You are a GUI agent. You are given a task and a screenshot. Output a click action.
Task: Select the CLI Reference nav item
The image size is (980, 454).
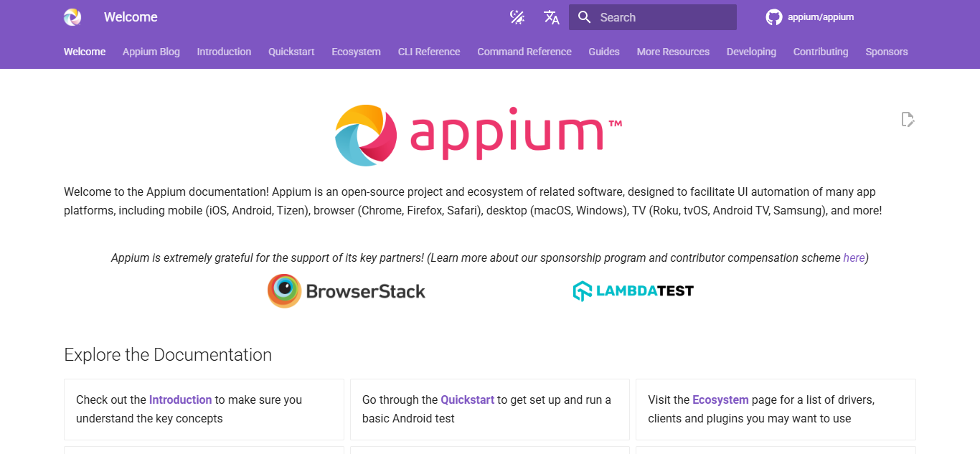[x=428, y=51]
